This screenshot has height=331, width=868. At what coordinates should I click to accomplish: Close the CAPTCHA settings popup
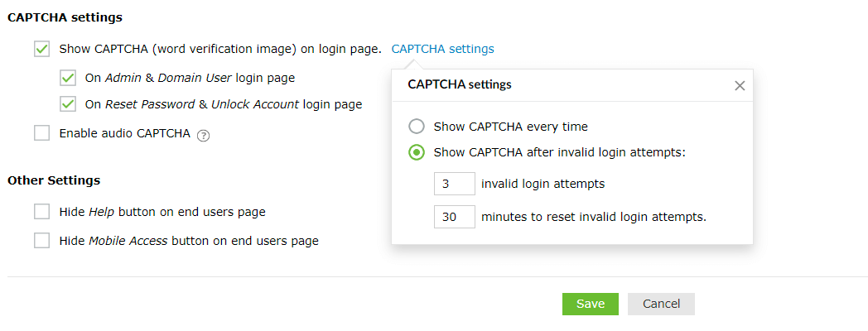[x=740, y=85]
